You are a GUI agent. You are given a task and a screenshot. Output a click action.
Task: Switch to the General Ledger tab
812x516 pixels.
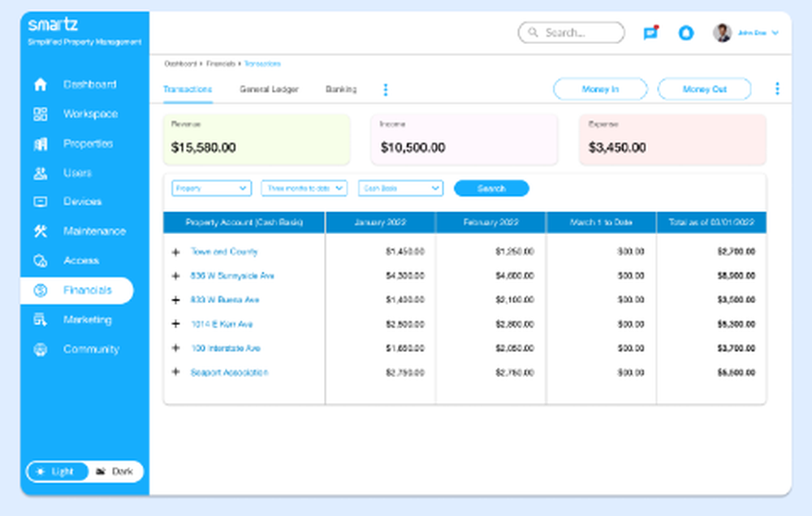(269, 90)
